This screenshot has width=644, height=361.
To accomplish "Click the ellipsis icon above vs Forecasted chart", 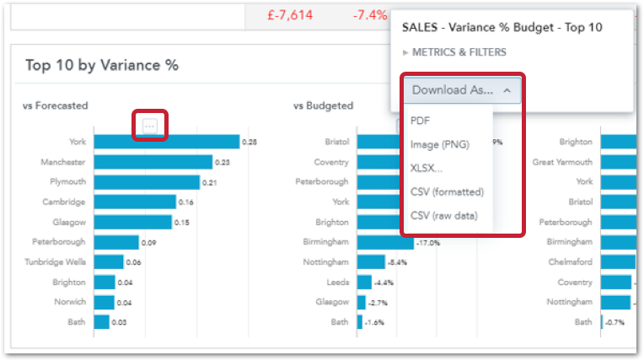I will click(x=149, y=126).
